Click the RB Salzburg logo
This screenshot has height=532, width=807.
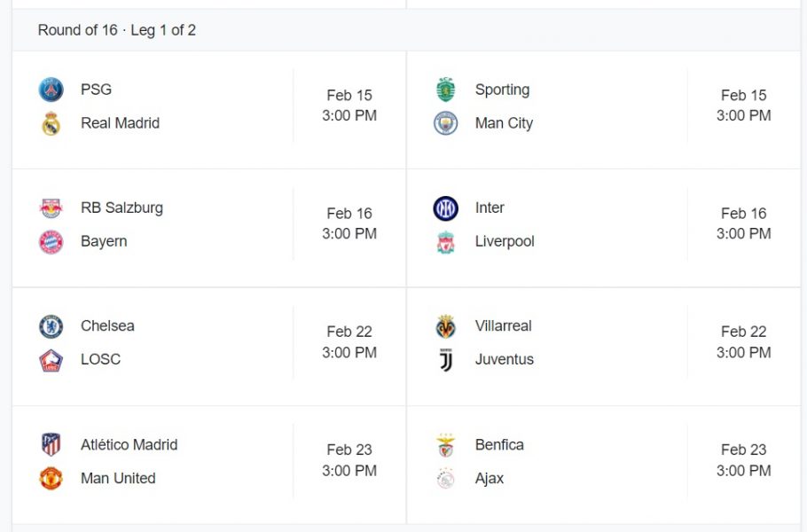click(51, 208)
